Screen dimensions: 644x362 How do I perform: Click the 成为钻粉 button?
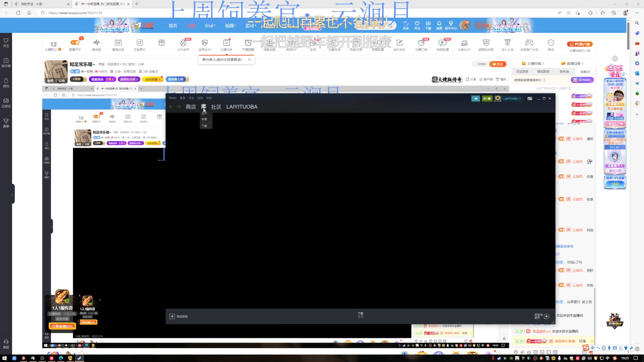click(x=582, y=80)
